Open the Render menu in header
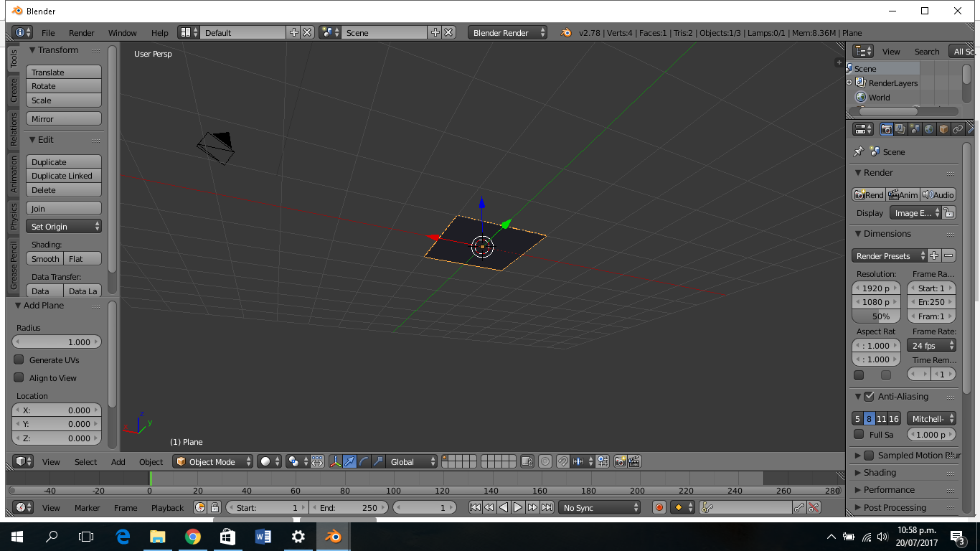The image size is (980, 551). pos(82,33)
